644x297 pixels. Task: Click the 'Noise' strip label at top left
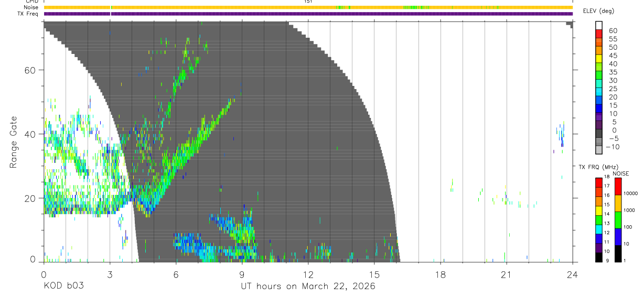pyautogui.click(x=32, y=7)
